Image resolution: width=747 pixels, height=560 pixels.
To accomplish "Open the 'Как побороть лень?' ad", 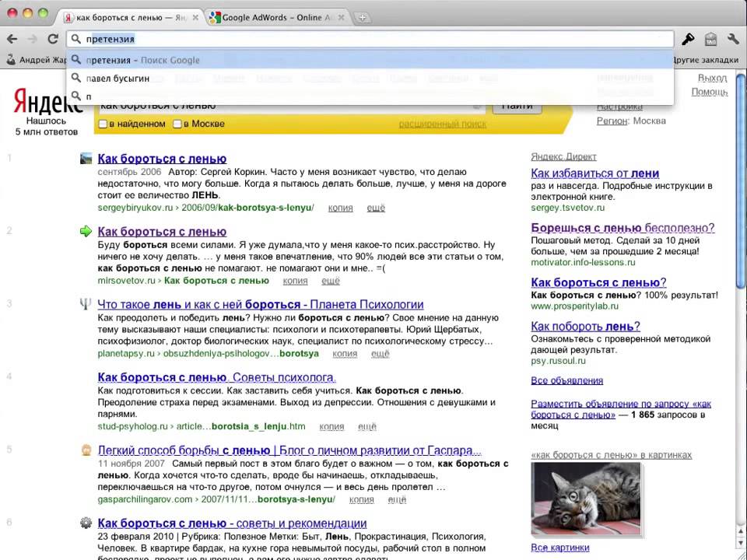I will click(x=585, y=326).
